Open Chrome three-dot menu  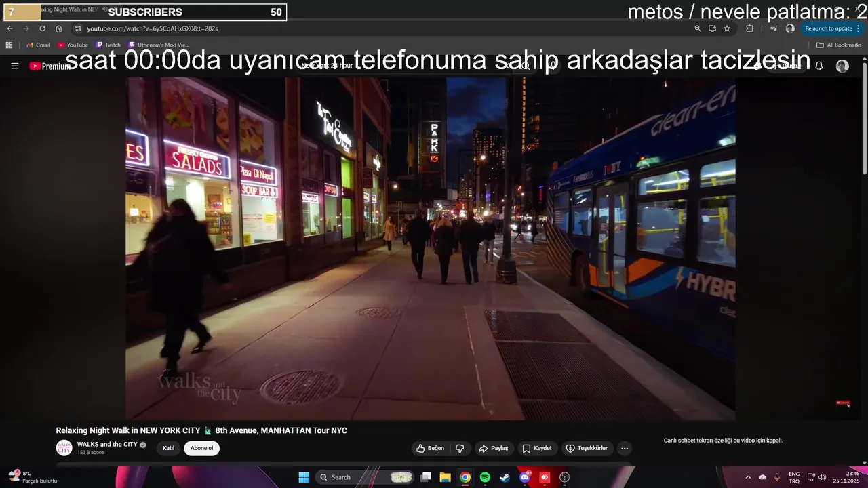tap(859, 28)
